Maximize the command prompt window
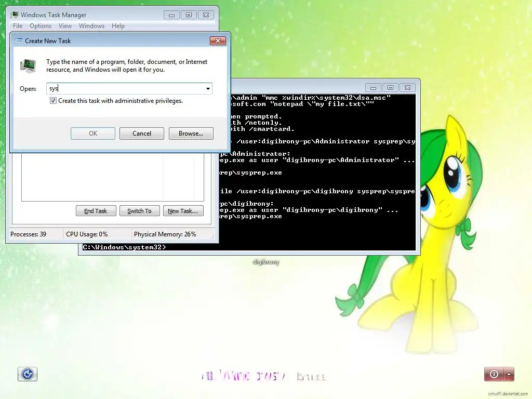The height and width of the screenshot is (399, 532). pos(391,87)
